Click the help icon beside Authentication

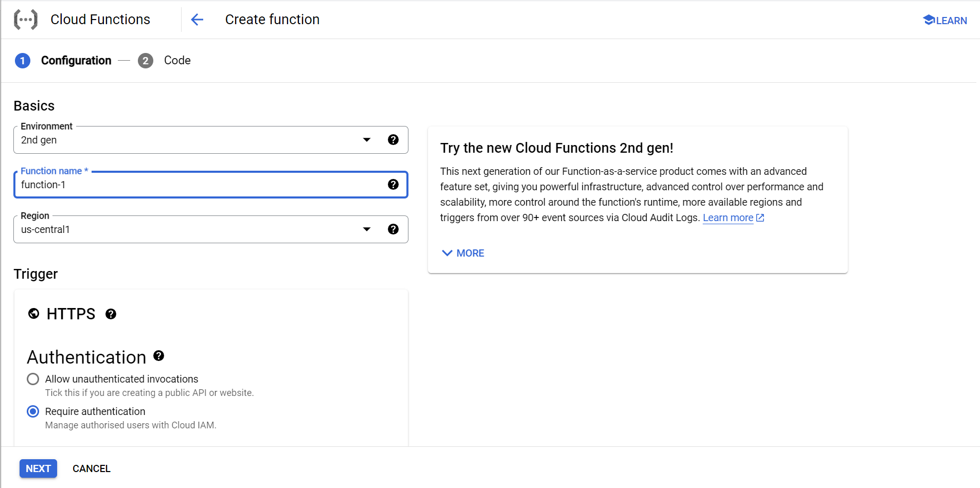click(159, 355)
